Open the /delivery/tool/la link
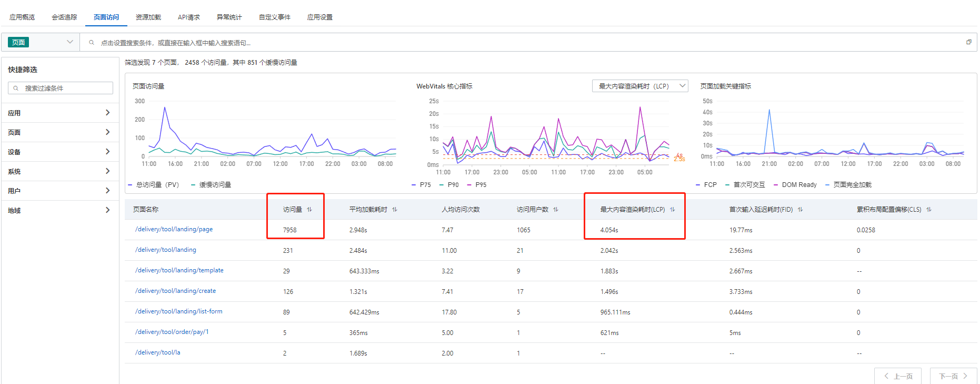The width and height of the screenshot is (980, 384). (x=158, y=352)
